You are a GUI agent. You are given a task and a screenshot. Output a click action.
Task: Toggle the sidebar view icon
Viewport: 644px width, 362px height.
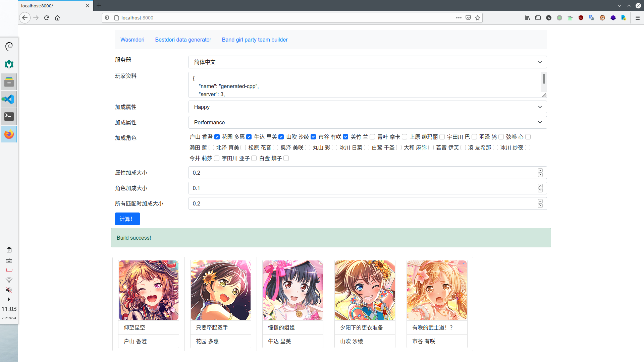(538, 18)
